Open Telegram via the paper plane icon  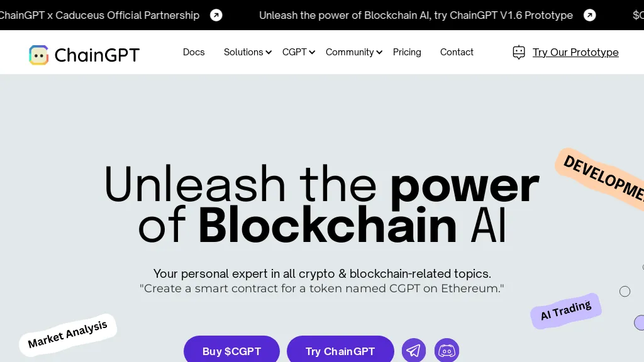tap(413, 349)
